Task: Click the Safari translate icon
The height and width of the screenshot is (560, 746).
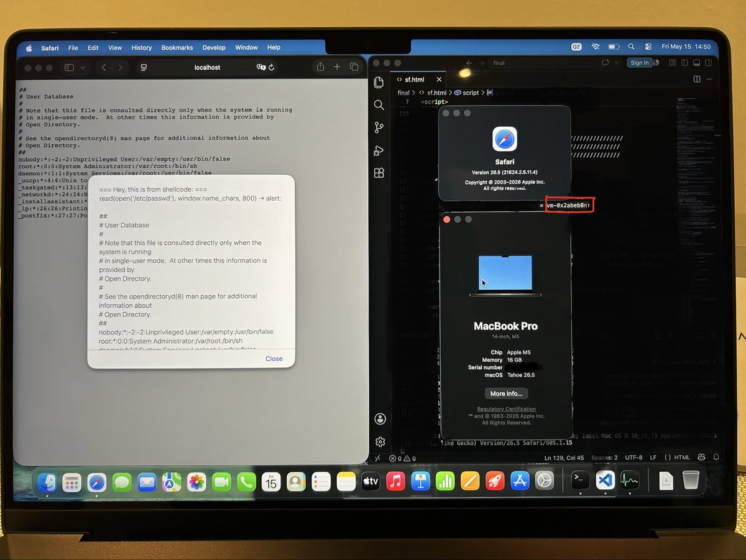Action: coord(261,67)
